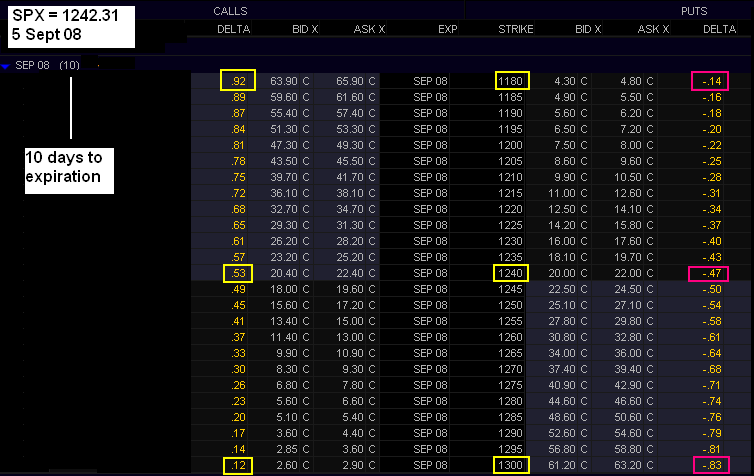The image size is (754, 476).
Task: Click put ask 39.40 at 1270 strike
Action: tap(628, 369)
